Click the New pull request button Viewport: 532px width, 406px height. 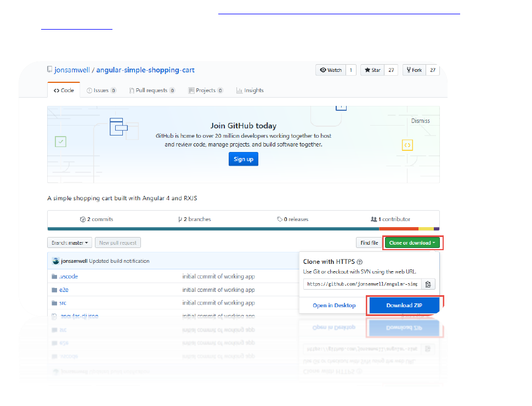click(118, 243)
